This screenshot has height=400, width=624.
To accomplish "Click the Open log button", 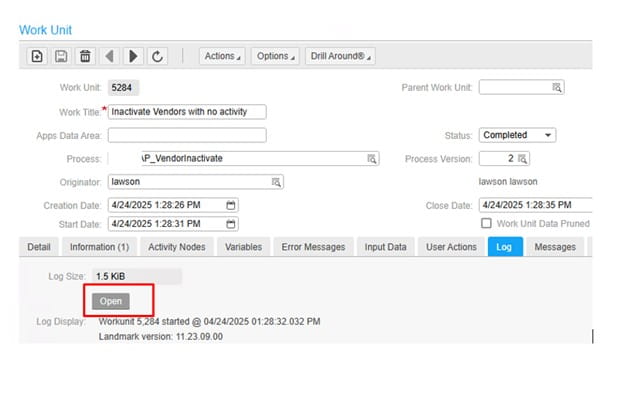I will point(111,301).
